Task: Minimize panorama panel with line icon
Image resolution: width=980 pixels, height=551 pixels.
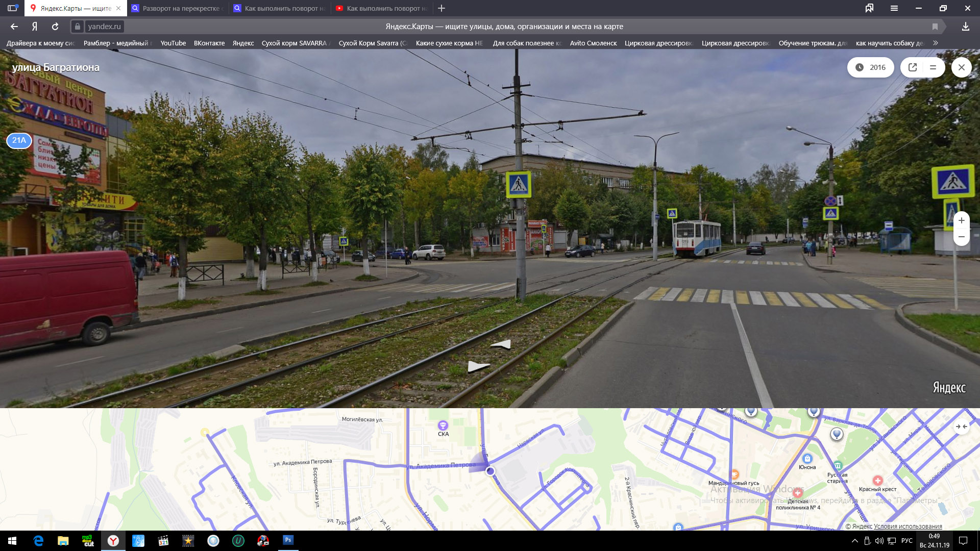Action: click(x=933, y=67)
